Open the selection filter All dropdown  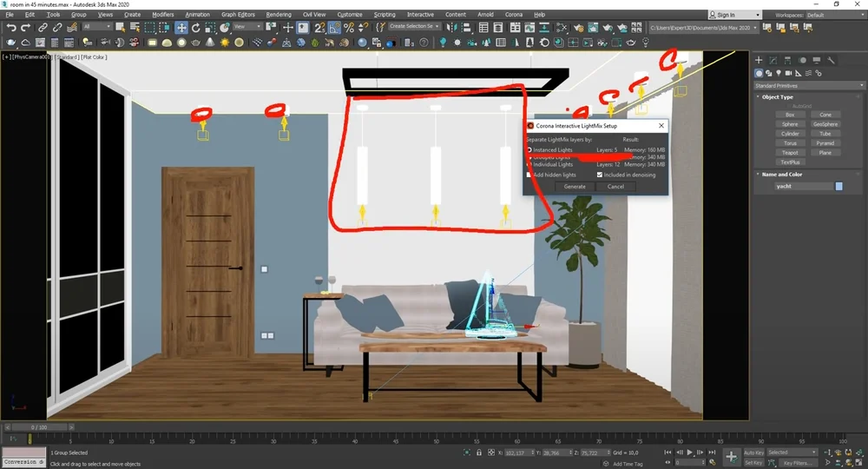97,27
